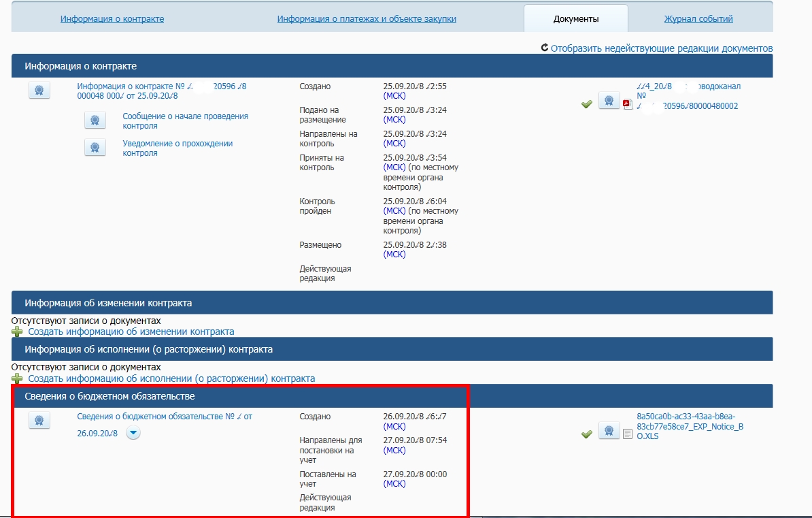The height and width of the screenshot is (518, 812).
Task: Expand dropdown arrow next to бюджетном обязательстве date
Action: (x=133, y=434)
